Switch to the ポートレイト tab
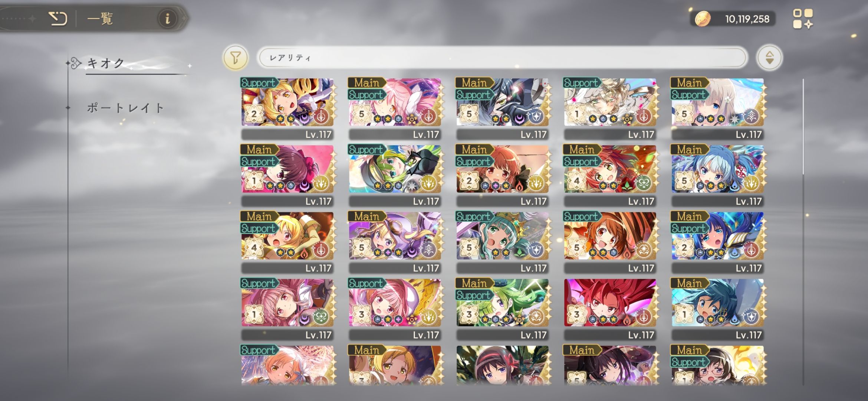 (x=125, y=108)
